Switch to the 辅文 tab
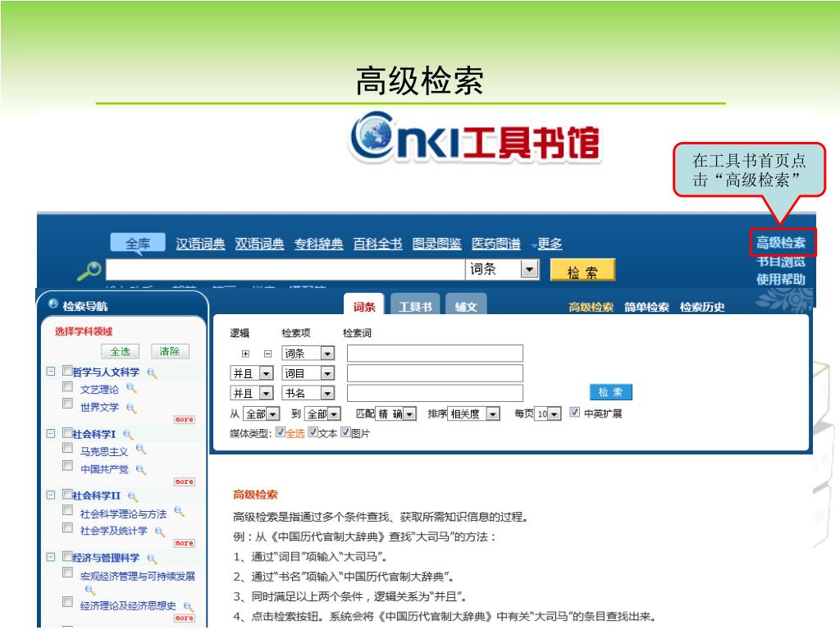Image resolution: width=840 pixels, height=630 pixels. pos(466,306)
